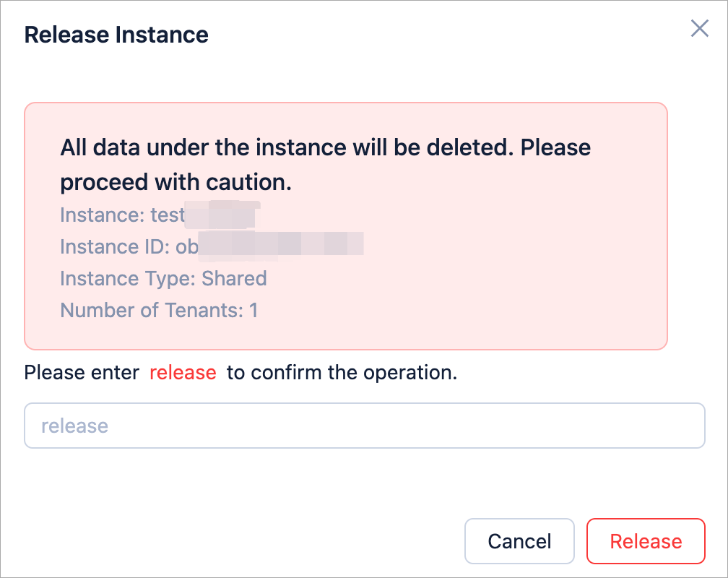728x578 pixels.
Task: Click the 'proceed with caution' warning line
Action: point(175,184)
